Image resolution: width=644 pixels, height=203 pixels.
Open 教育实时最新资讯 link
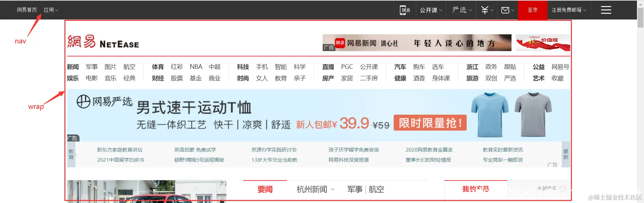click(x=503, y=150)
